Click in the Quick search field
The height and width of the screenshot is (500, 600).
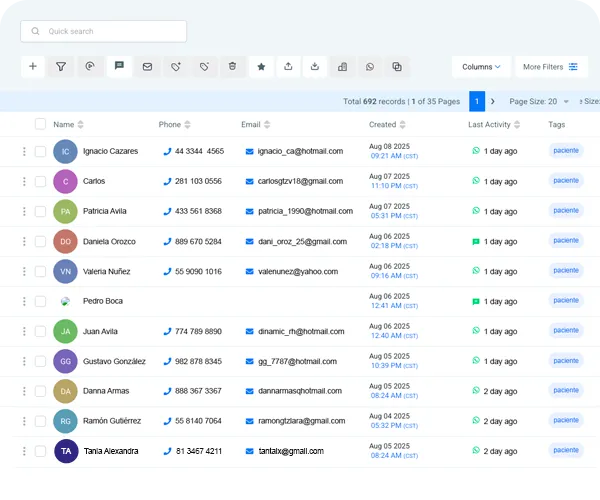110,31
